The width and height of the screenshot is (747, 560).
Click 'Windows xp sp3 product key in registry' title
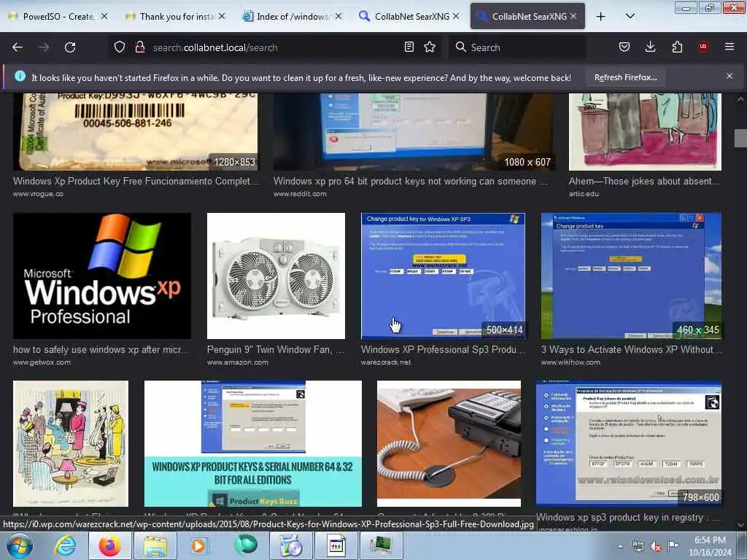[x=628, y=517]
